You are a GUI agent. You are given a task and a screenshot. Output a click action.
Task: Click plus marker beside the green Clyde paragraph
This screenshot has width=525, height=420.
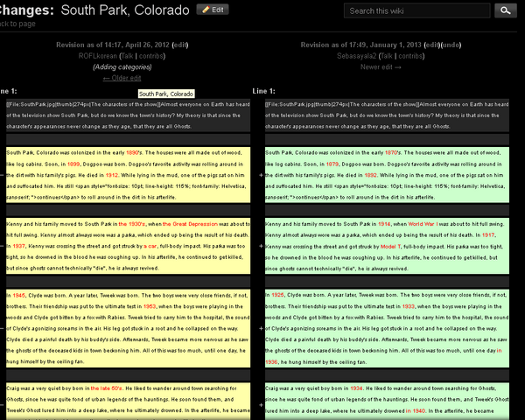coord(261,329)
